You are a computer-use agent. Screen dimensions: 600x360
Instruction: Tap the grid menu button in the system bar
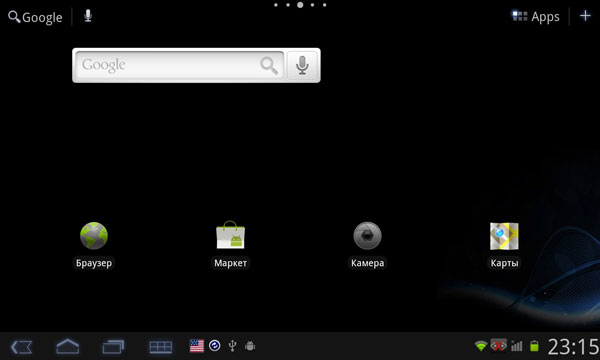point(160,347)
